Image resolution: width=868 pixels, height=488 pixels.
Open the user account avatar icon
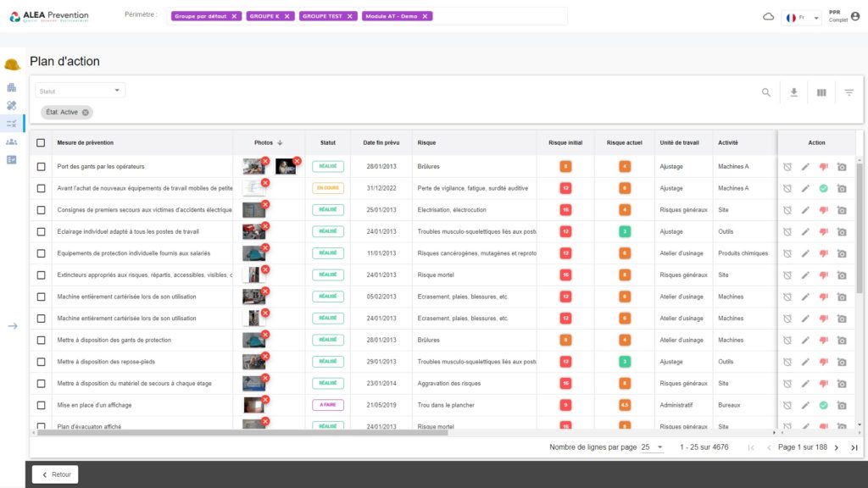[855, 16]
